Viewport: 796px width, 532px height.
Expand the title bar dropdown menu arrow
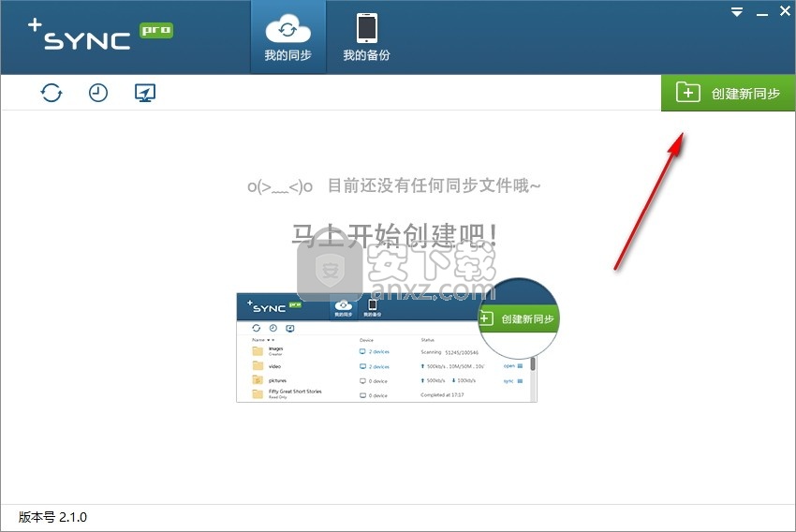pos(737,12)
